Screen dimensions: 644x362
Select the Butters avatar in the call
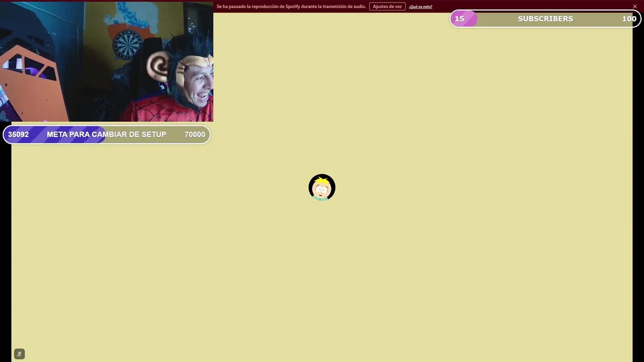[322, 188]
